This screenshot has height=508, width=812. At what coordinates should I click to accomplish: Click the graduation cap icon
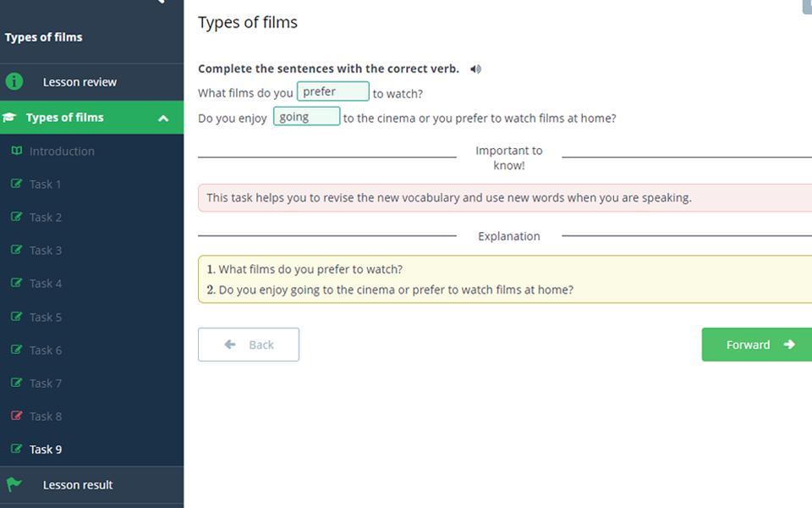click(x=9, y=118)
